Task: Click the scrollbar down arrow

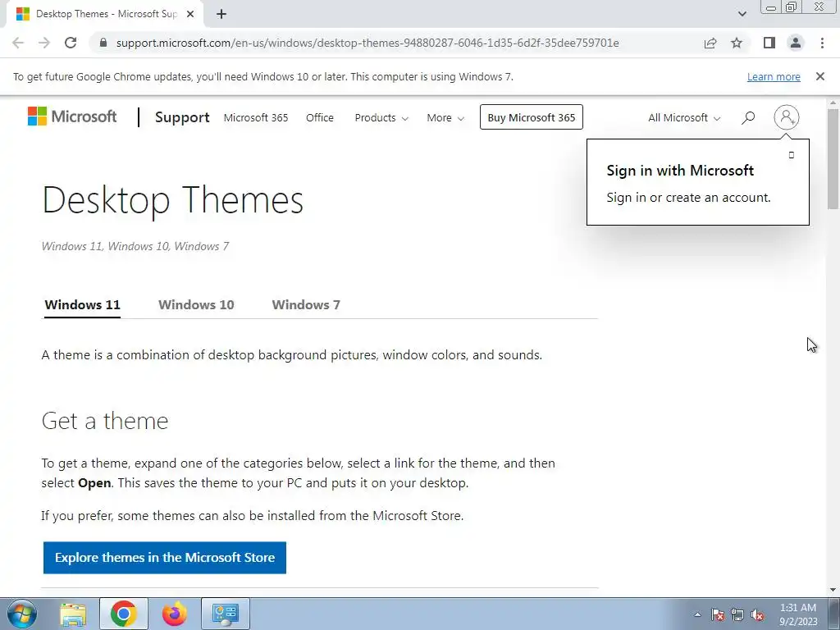Action: pos(833,591)
